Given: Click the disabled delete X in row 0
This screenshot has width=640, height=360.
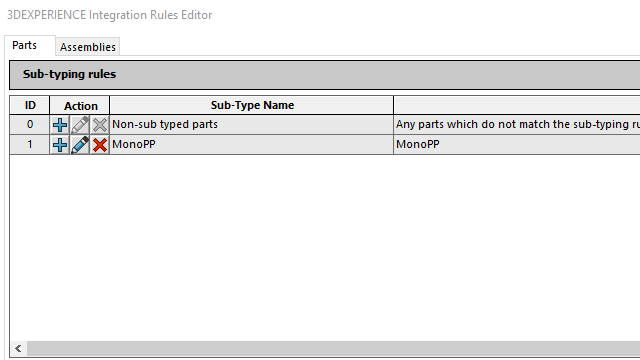Looking at the screenshot, I should coord(100,124).
